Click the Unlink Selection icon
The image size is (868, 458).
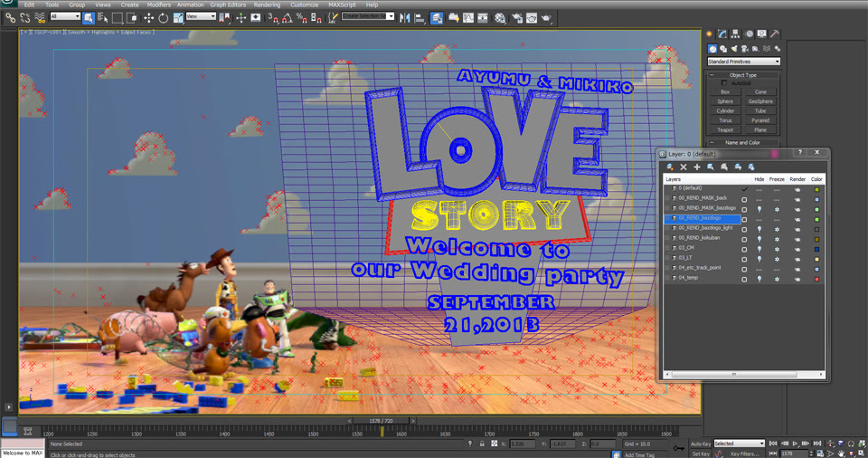pyautogui.click(x=25, y=18)
